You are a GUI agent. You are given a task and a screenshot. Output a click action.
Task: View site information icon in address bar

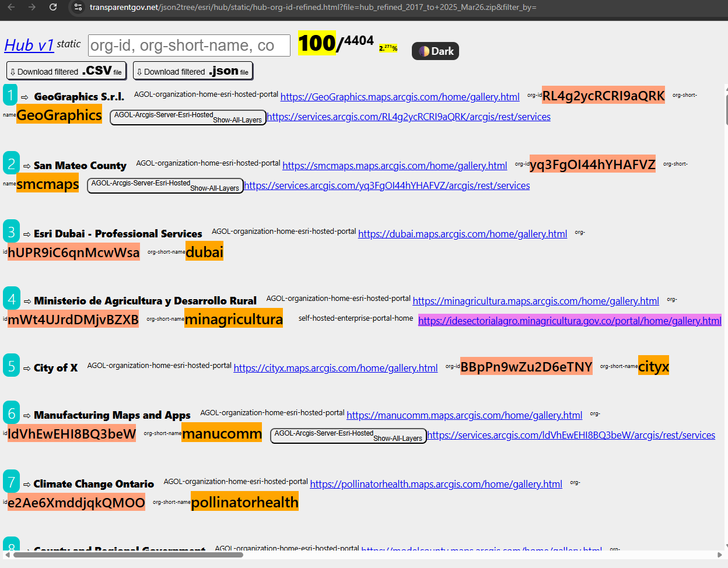click(x=78, y=7)
